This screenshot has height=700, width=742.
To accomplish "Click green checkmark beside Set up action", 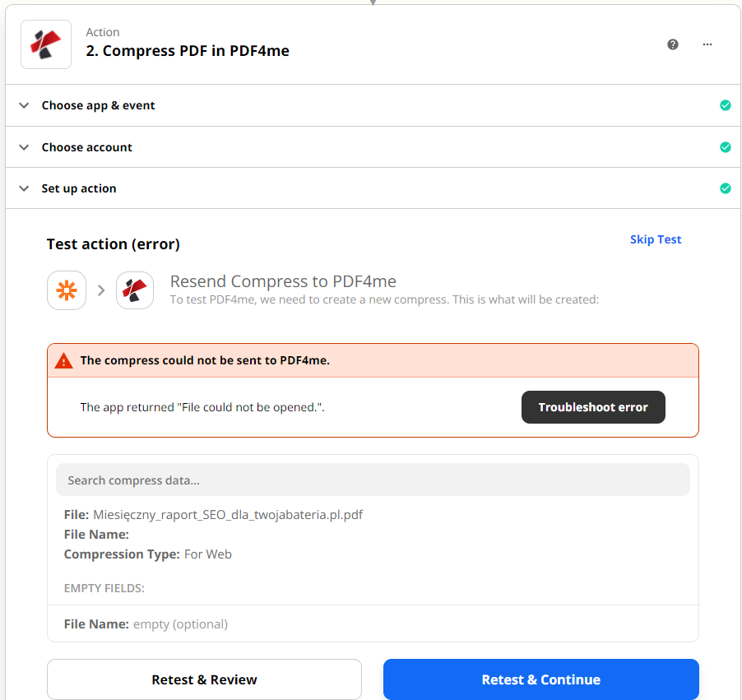I will (x=725, y=188).
